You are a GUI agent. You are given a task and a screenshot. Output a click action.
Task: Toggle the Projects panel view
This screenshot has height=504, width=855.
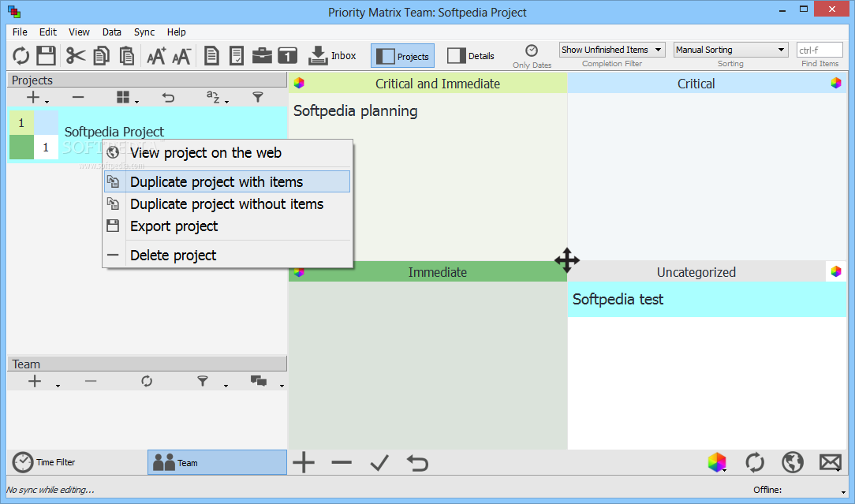(x=403, y=56)
